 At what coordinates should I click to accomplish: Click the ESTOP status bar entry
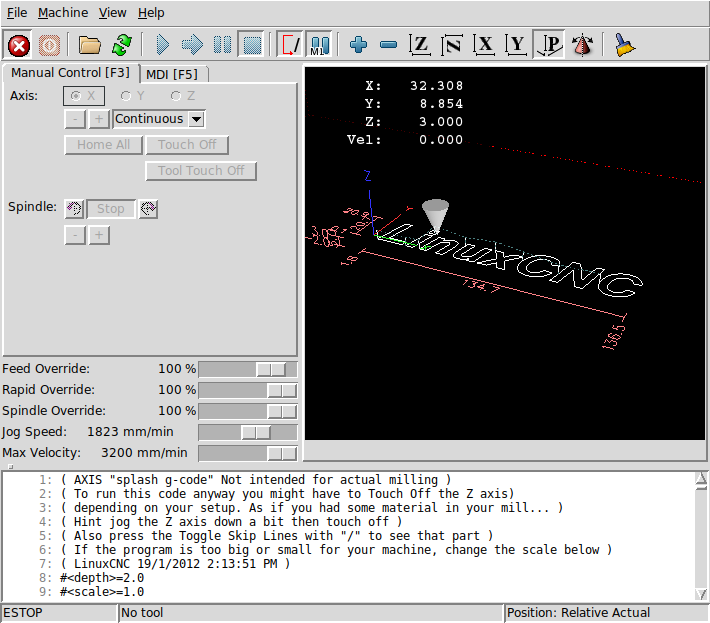59,613
